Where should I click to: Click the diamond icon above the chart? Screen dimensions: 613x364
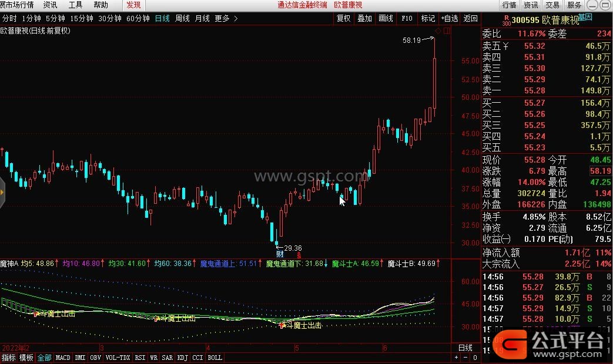[x=438, y=31]
